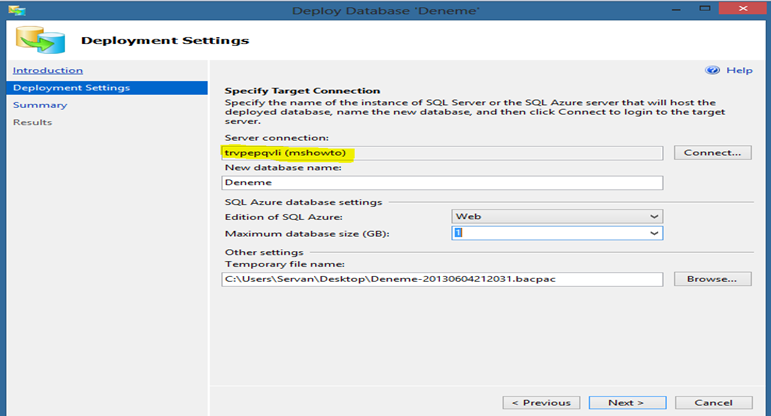Minimize the Deploy Database window
Image resolution: width=771 pixels, height=416 pixels.
click(677, 9)
